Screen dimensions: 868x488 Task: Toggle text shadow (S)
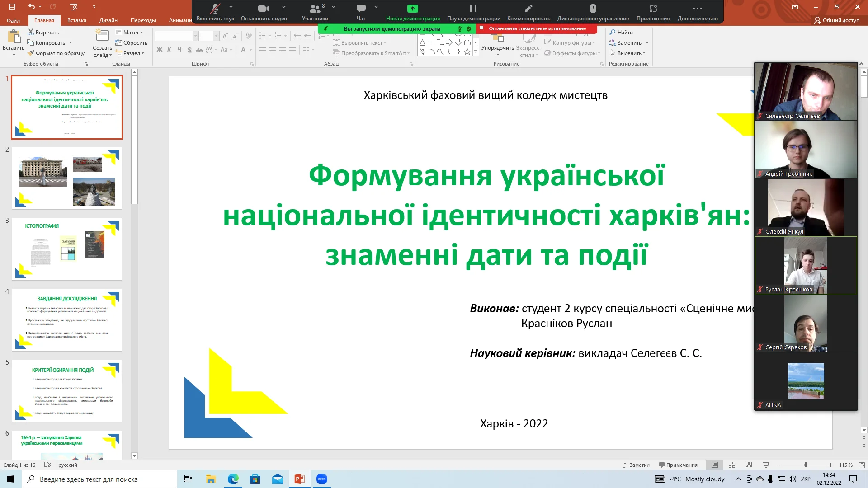(x=189, y=50)
